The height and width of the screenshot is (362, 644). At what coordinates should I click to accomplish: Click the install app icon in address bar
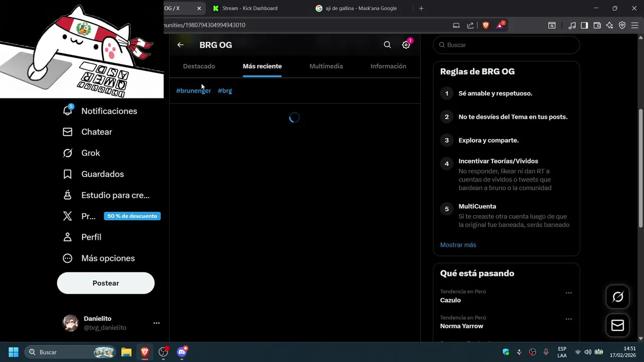tap(456, 25)
